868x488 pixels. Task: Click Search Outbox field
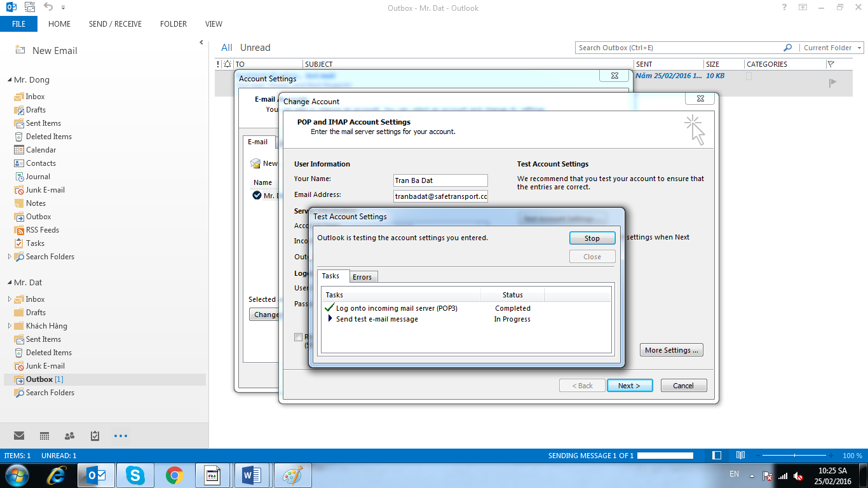[677, 48]
